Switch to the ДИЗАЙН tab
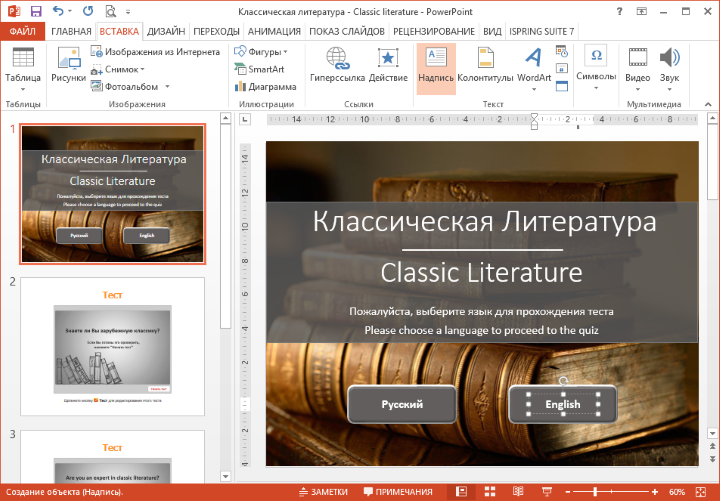 [x=166, y=31]
